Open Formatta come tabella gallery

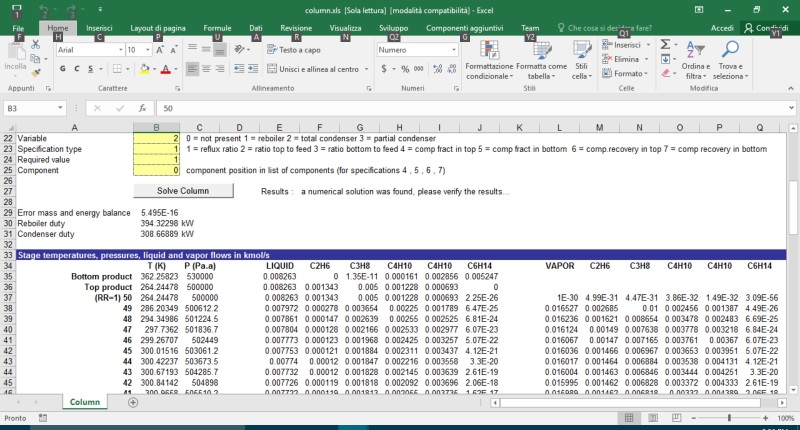point(541,60)
